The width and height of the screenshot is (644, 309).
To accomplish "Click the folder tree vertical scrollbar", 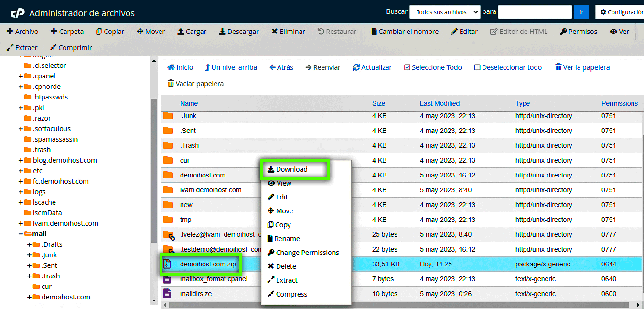I will (154, 191).
